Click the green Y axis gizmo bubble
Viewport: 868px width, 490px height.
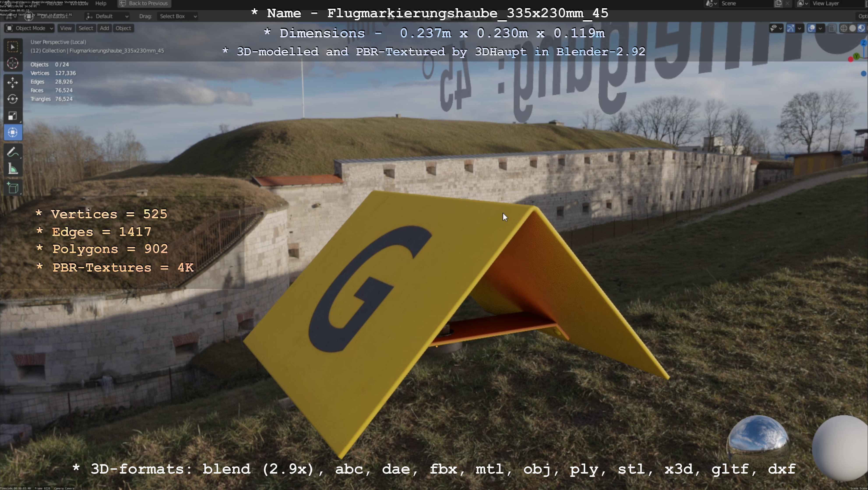[x=856, y=56]
